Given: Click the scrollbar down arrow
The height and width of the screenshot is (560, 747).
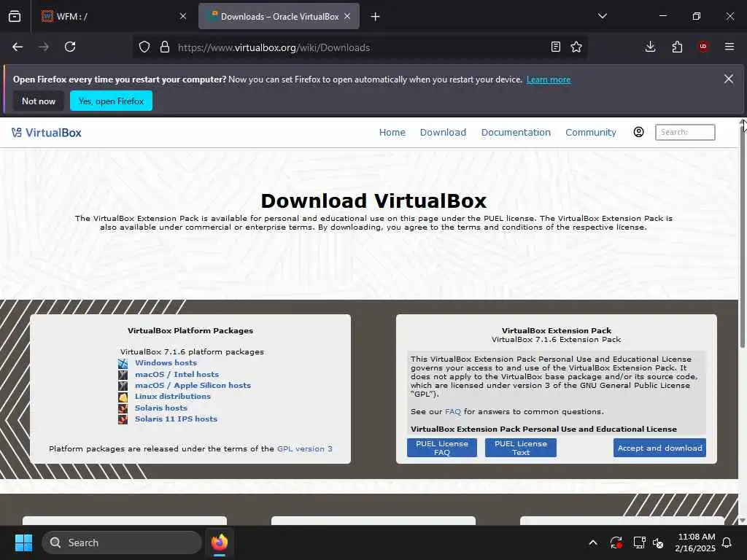Looking at the screenshot, I should (742, 521).
